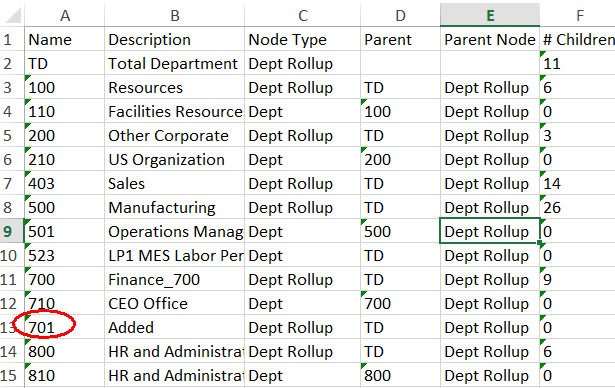Select the Name cell containing 403

coord(65,184)
